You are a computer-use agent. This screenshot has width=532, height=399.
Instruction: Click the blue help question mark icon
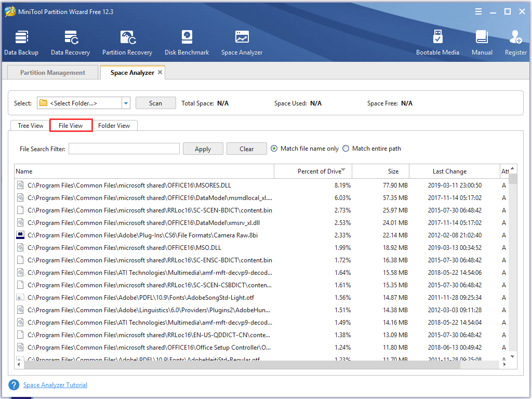tap(14, 385)
